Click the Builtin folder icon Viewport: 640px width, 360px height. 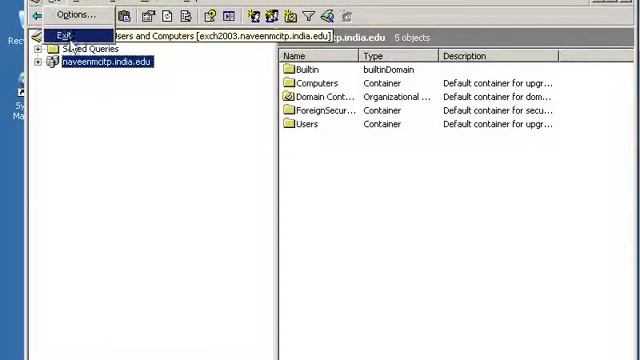(289, 69)
